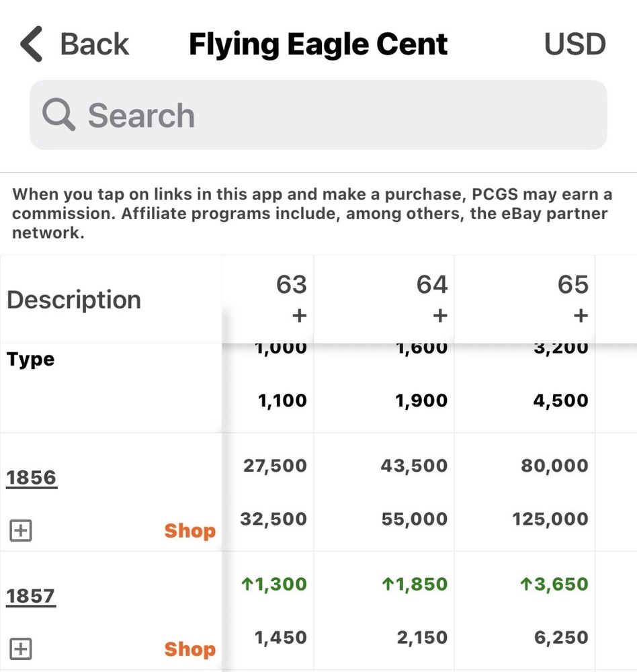Screen dimensions: 637x672
Task: Tap the 1857 grade 65 price 3,650
Action: coord(554,585)
